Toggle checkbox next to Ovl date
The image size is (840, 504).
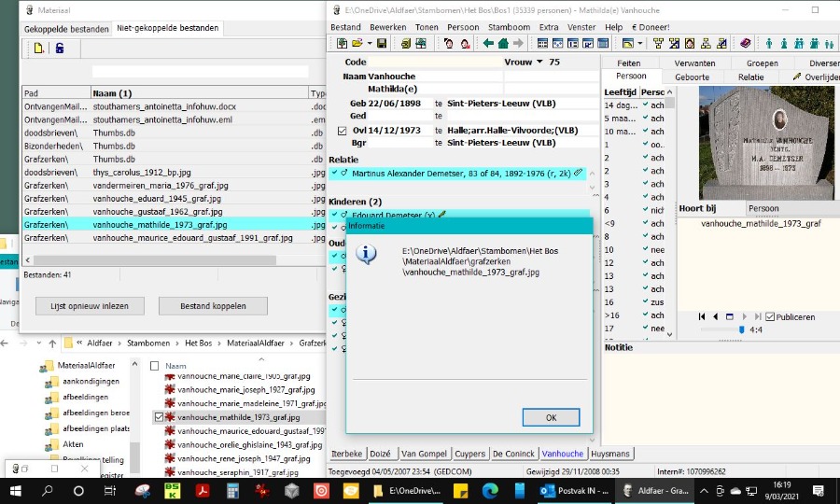[342, 131]
